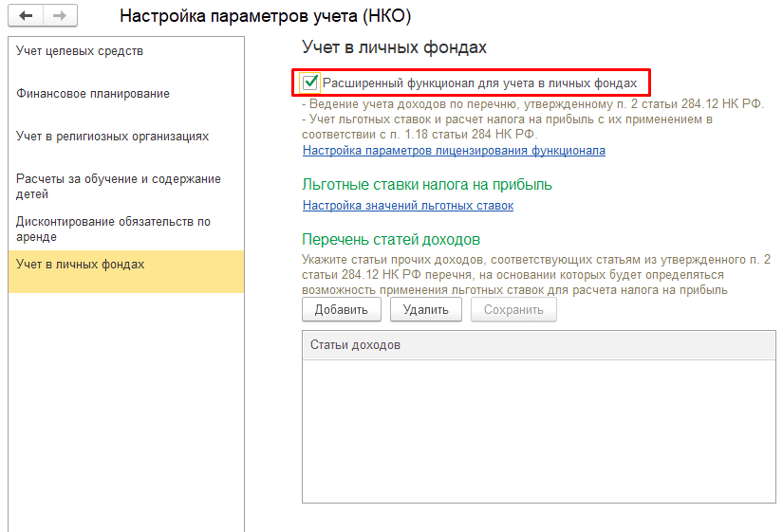783x532 pixels.
Task: Click the Перечень статей доходов heading
Action: 390,239
